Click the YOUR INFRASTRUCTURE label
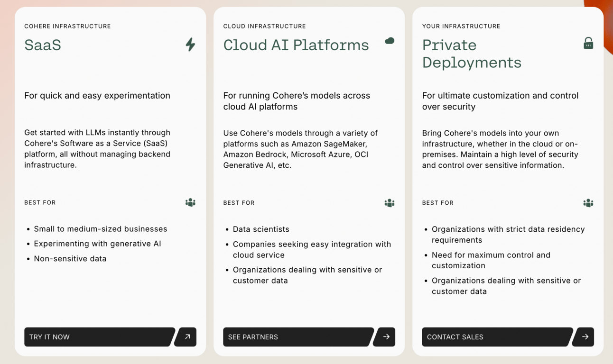Image resolution: width=613 pixels, height=364 pixels. [461, 26]
